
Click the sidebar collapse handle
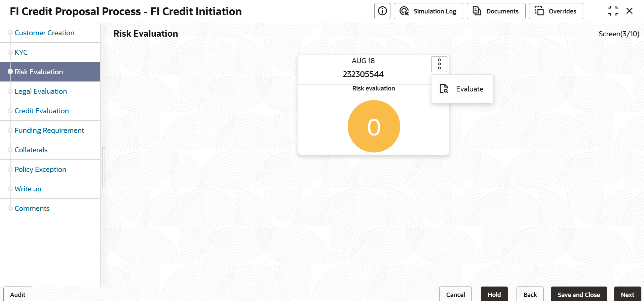(104, 167)
